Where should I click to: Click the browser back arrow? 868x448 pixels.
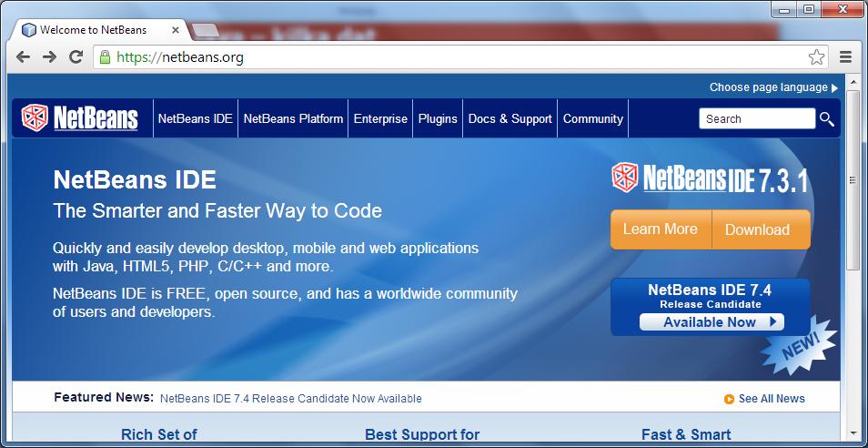(x=23, y=57)
